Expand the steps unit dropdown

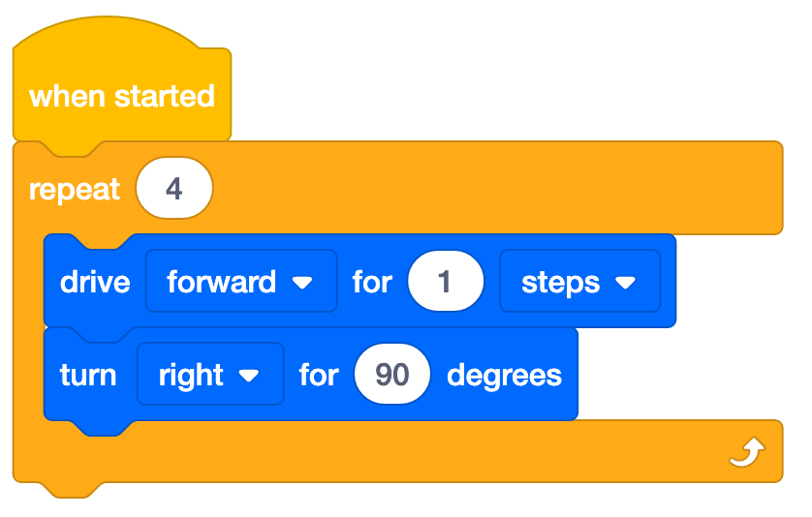[x=578, y=282]
